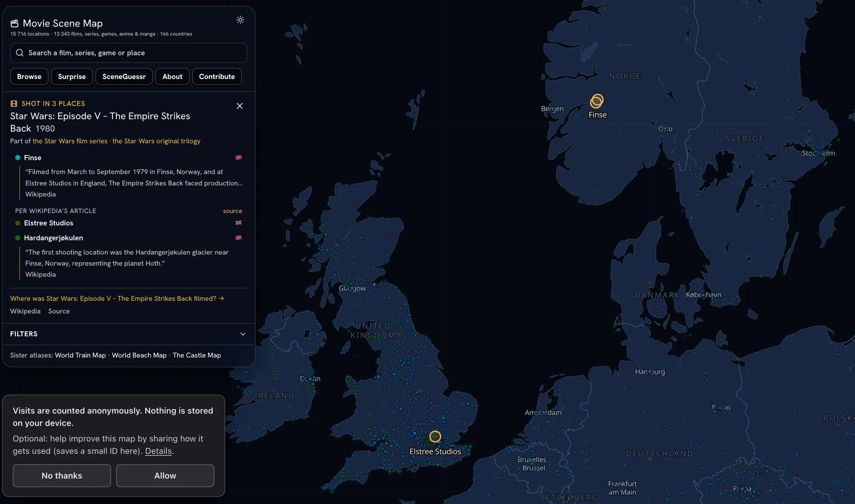This screenshot has height=504, width=855.
Task: Click the Norway flag next to Finse
Action: tap(239, 158)
